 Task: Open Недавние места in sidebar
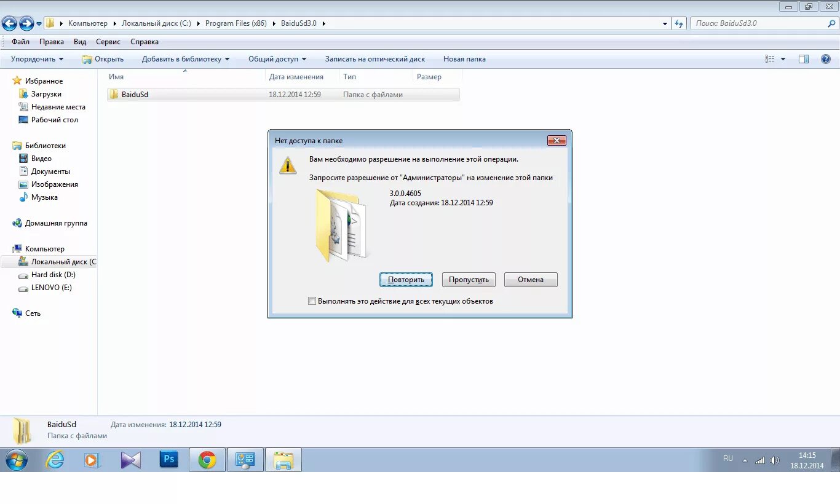coord(58,107)
